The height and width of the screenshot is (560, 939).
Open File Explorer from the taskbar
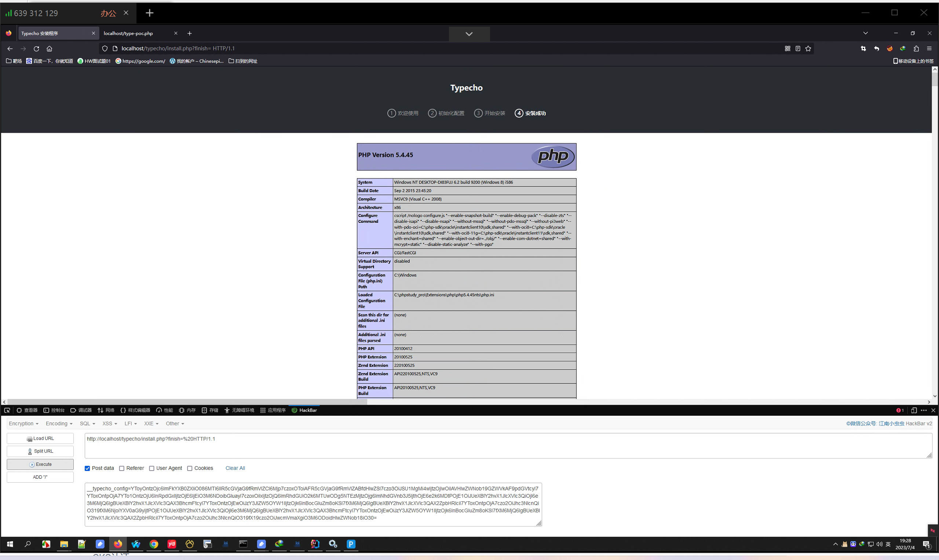click(x=64, y=544)
